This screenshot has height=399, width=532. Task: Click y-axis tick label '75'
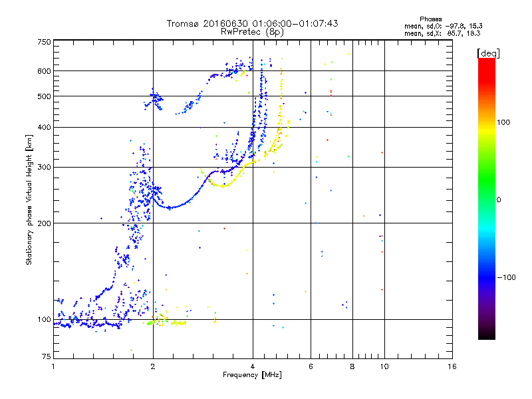[47, 356]
